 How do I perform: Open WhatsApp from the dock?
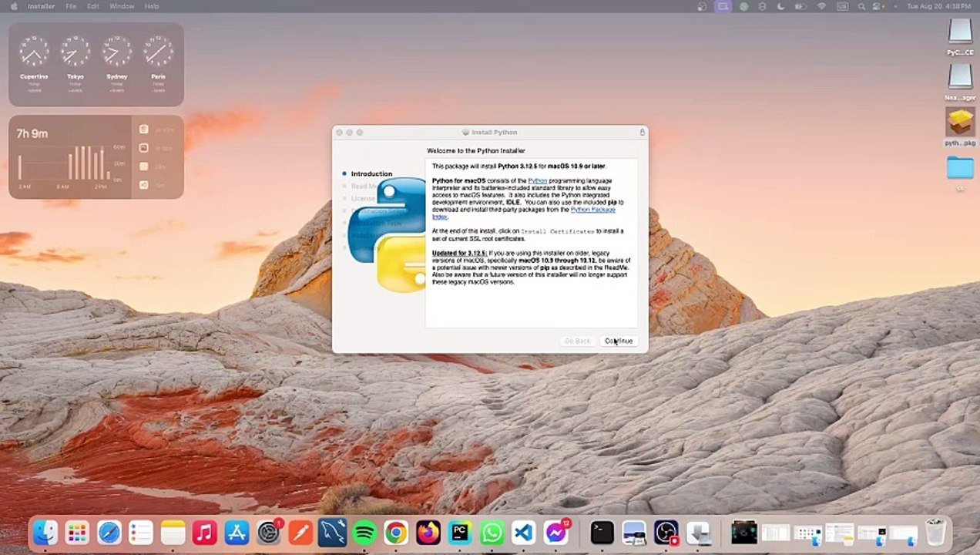coord(492,533)
